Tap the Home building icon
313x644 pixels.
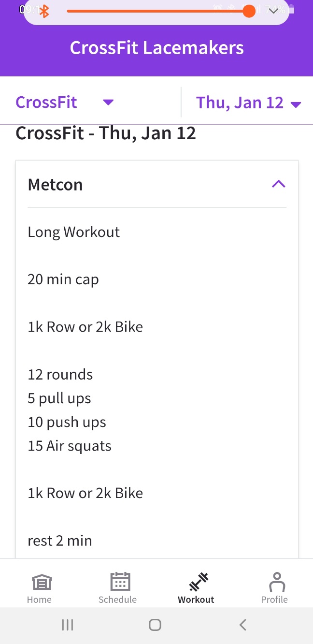(x=42, y=582)
